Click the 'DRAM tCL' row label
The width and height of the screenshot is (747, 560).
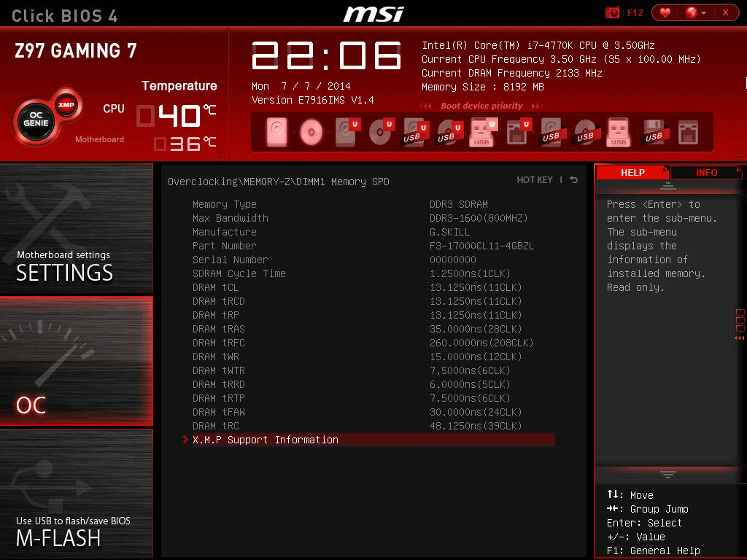[x=215, y=287]
